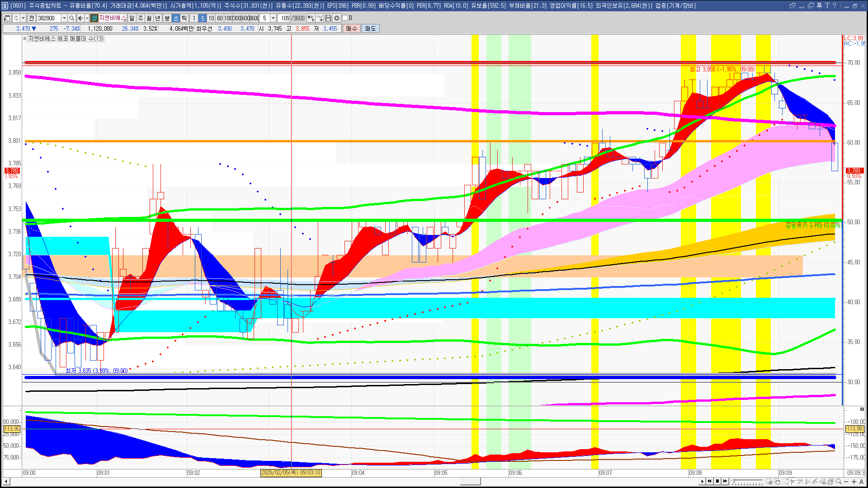The width and height of the screenshot is (868, 488).
Task: Toggle the indicator checkbox next to the 지앤비에스 에코 매물대 label
Action: (x=25, y=39)
